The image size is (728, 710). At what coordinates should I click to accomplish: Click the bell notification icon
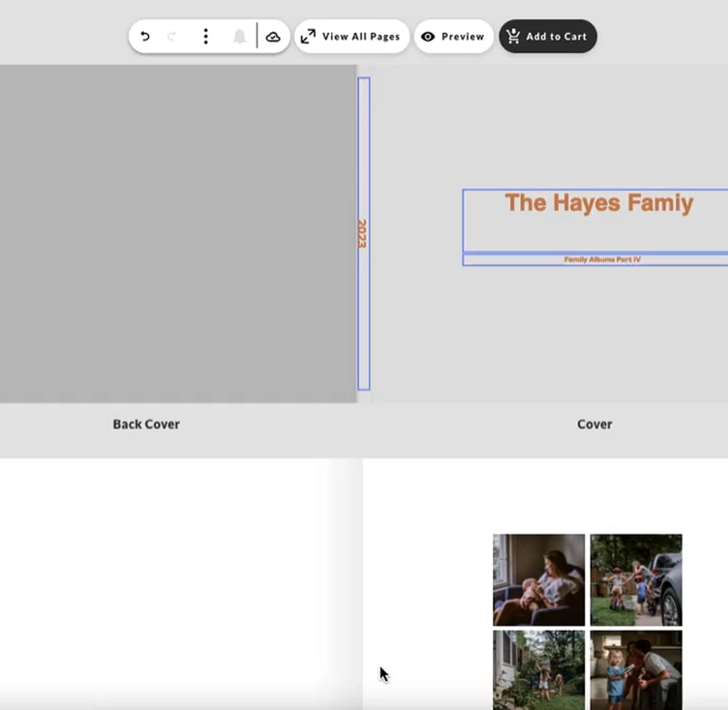click(x=239, y=36)
